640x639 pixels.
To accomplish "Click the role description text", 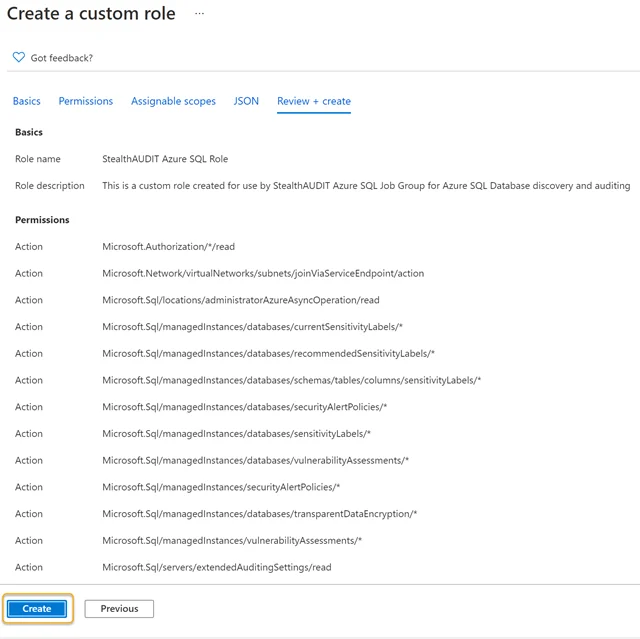I will pyautogui.click(x=366, y=186).
